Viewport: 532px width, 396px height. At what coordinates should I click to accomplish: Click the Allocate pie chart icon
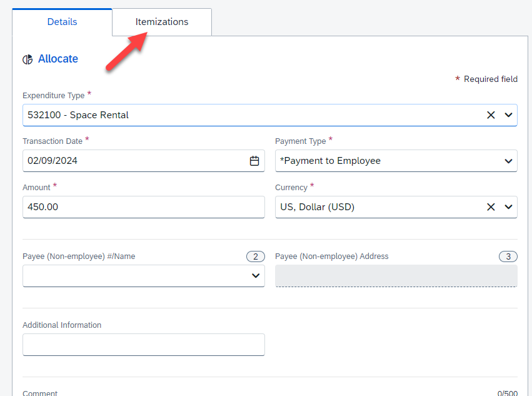coord(28,59)
